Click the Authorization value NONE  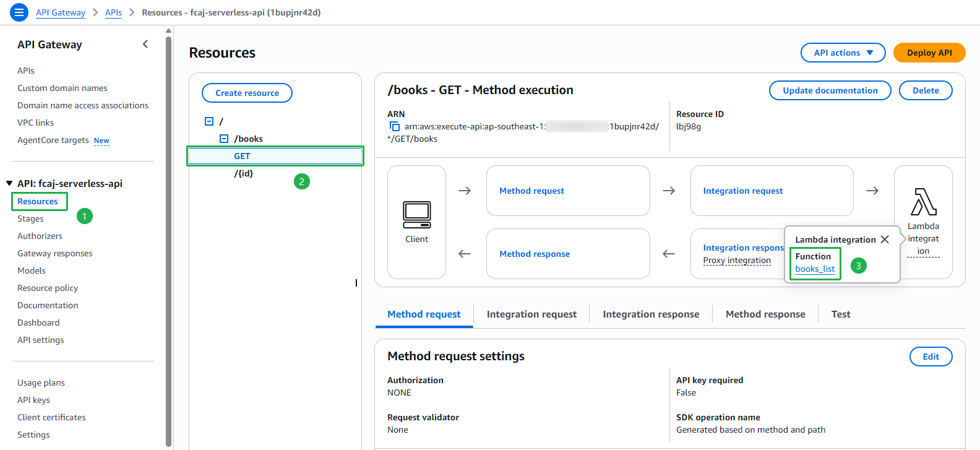pyautogui.click(x=399, y=392)
